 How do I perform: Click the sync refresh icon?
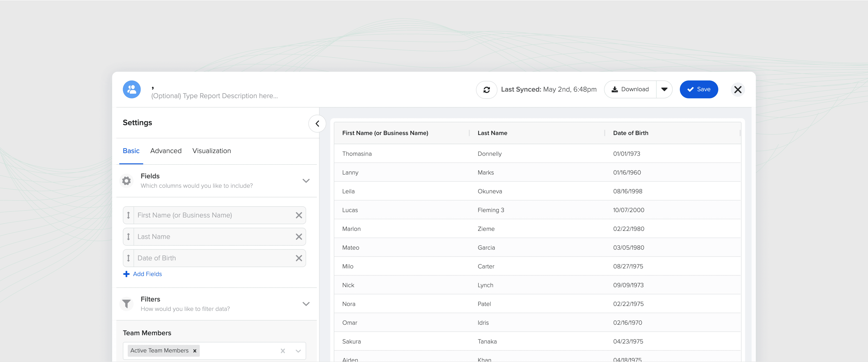point(486,90)
